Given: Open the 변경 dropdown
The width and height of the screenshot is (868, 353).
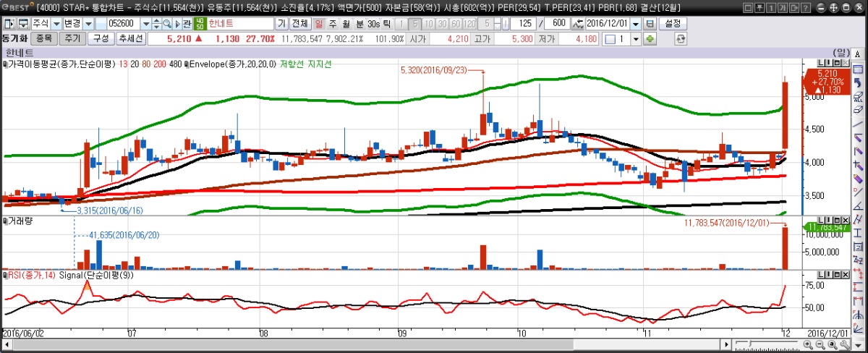Looking at the screenshot, I should click(88, 23).
